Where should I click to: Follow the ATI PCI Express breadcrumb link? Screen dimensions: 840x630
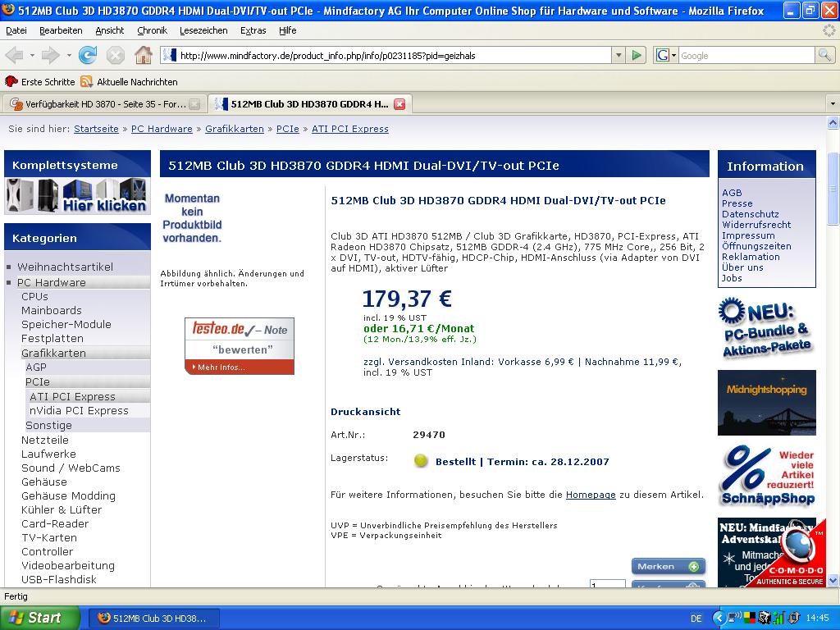pyautogui.click(x=350, y=129)
